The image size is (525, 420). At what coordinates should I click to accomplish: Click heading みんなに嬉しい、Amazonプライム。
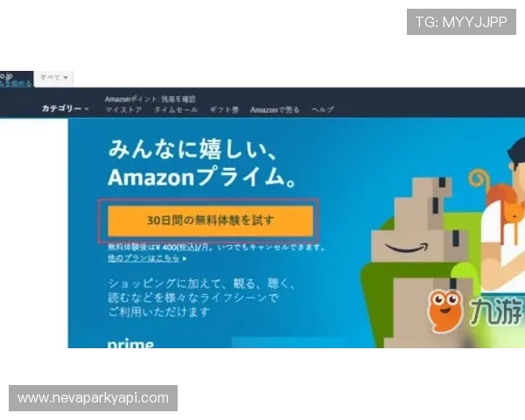202,163
